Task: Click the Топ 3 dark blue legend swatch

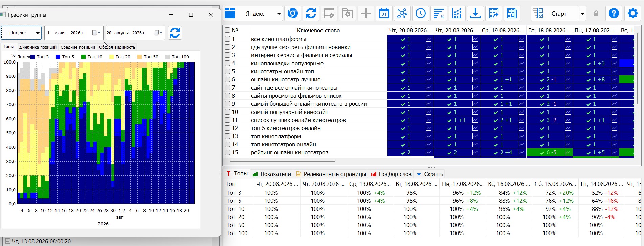Action: [33, 57]
